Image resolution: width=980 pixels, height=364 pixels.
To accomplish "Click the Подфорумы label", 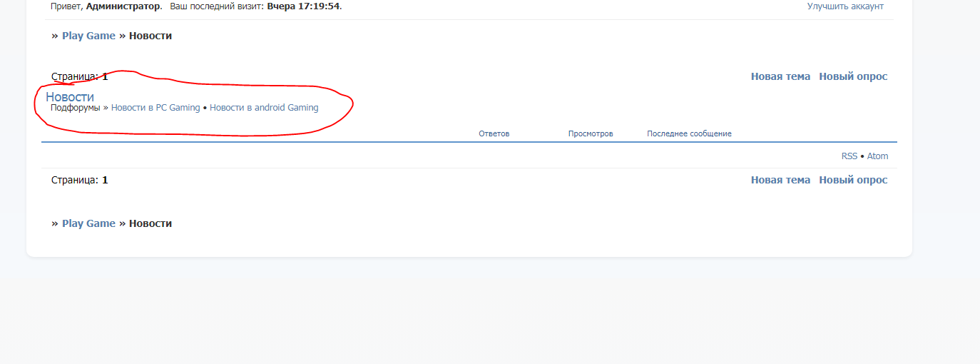I will 76,108.
